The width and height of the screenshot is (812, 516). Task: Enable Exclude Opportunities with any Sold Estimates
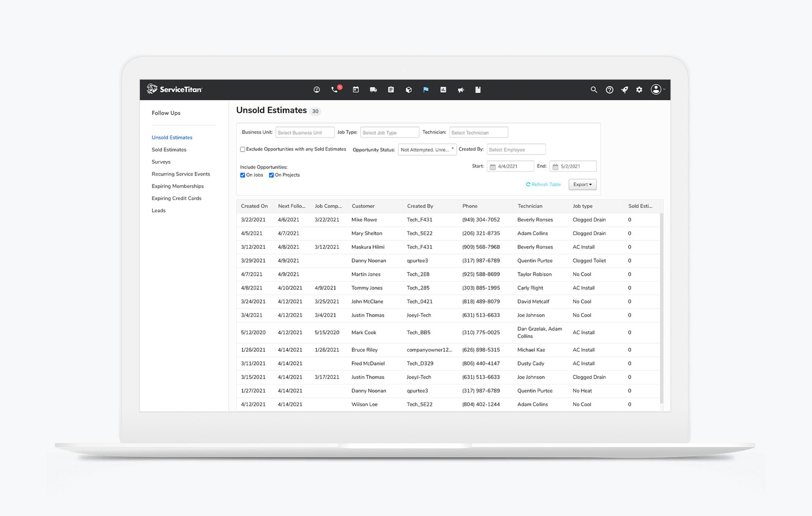click(242, 149)
